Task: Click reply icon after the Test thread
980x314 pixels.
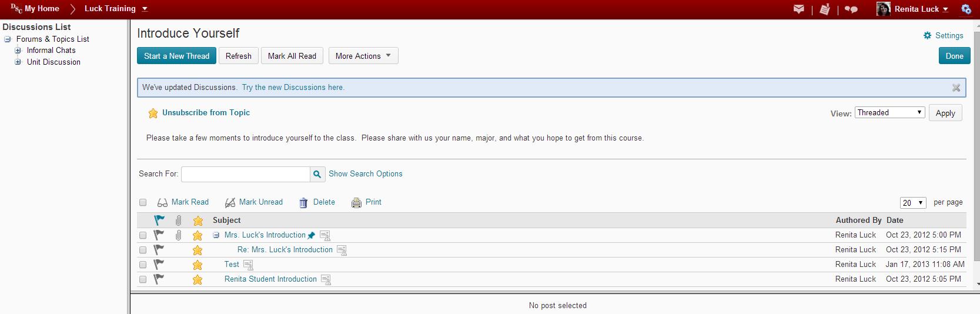Action: [x=248, y=265]
